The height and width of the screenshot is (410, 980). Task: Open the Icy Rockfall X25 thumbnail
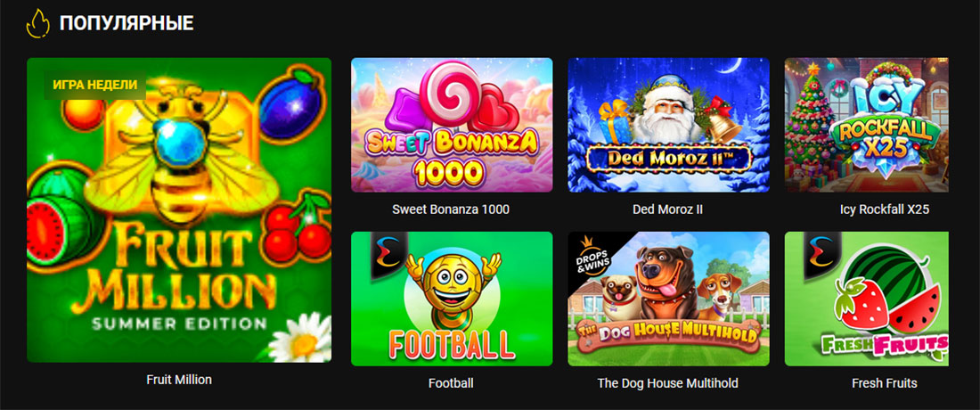pyautogui.click(x=867, y=125)
